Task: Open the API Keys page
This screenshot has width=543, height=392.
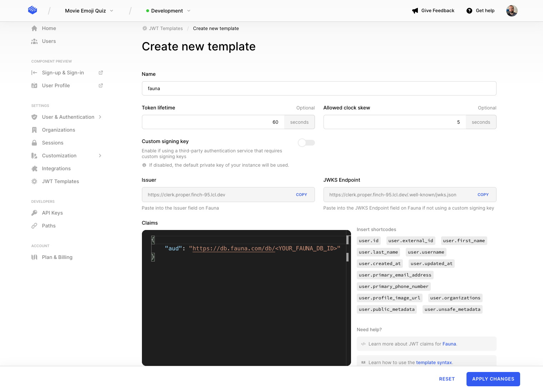Action: (53, 213)
